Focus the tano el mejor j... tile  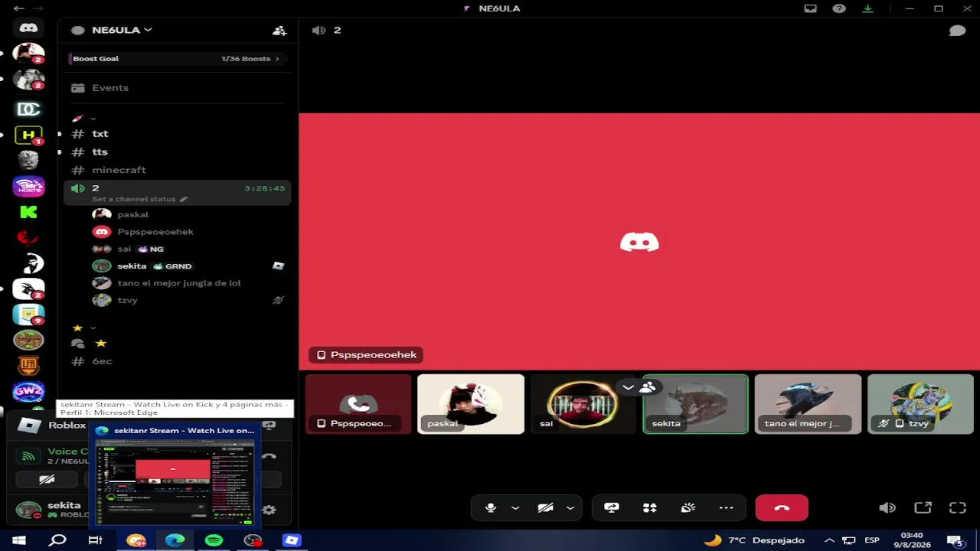click(808, 404)
